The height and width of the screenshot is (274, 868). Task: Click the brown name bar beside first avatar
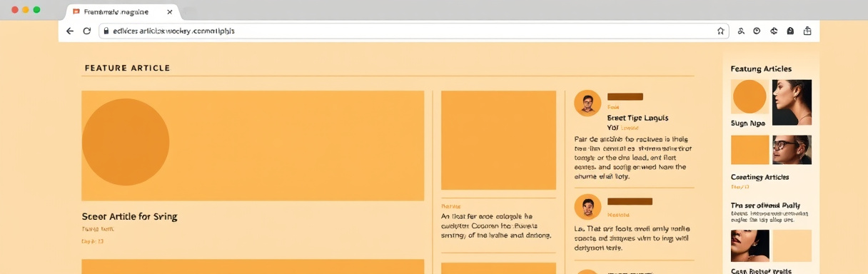[x=625, y=96]
